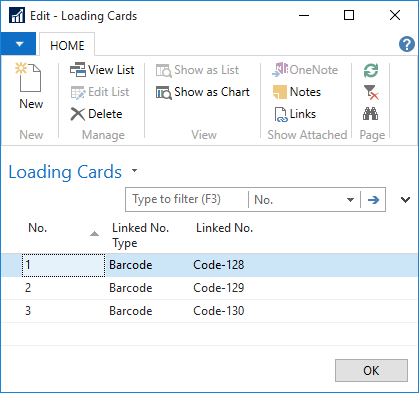
Task: Refresh the page with green arrows icon
Action: coord(371,70)
